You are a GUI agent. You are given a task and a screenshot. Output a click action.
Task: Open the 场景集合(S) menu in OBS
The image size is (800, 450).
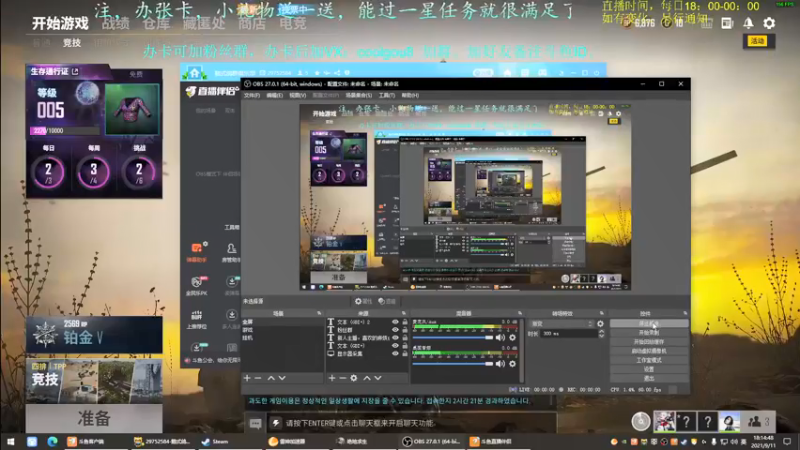point(359,95)
